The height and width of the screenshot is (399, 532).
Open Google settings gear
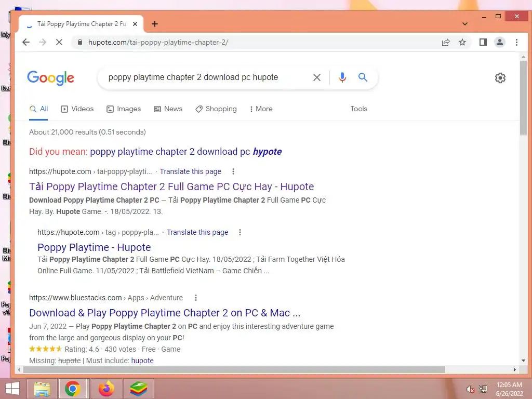pyautogui.click(x=500, y=78)
